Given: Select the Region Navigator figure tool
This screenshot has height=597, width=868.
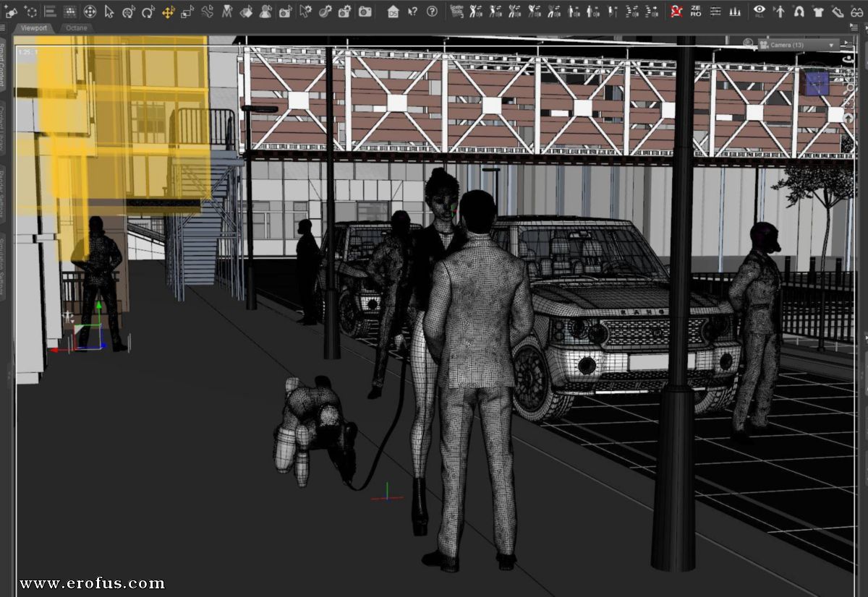Looking at the screenshot, I should point(265,11).
